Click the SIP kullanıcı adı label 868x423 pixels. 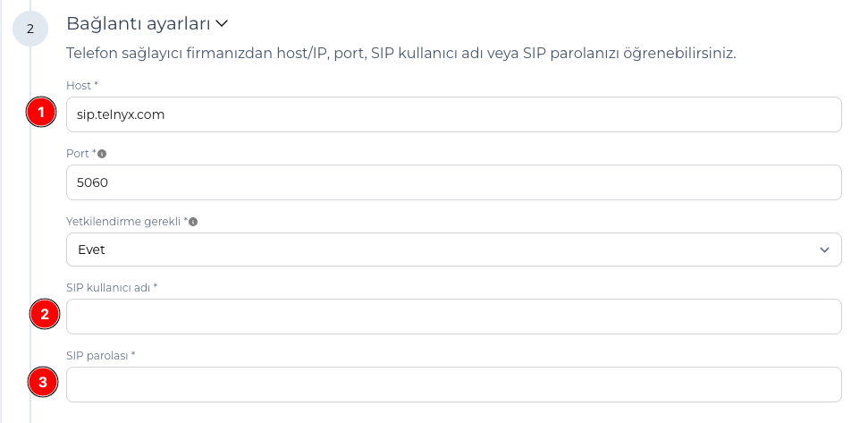click(112, 287)
